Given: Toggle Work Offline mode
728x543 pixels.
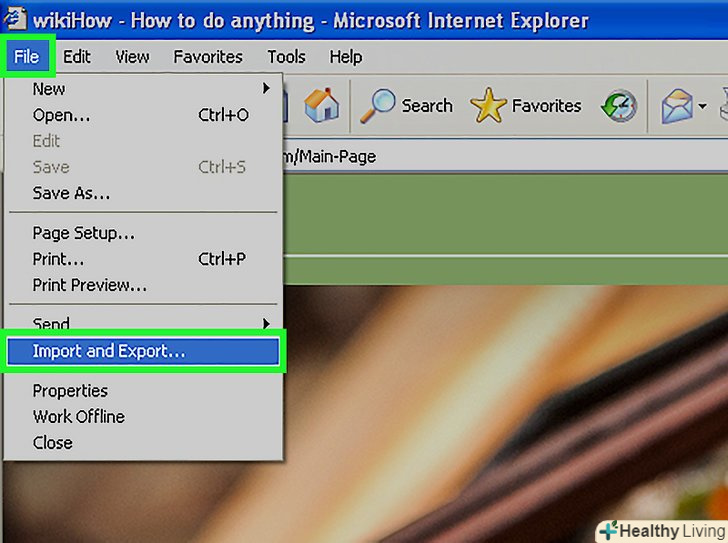Looking at the screenshot, I should pyautogui.click(x=144, y=417).
